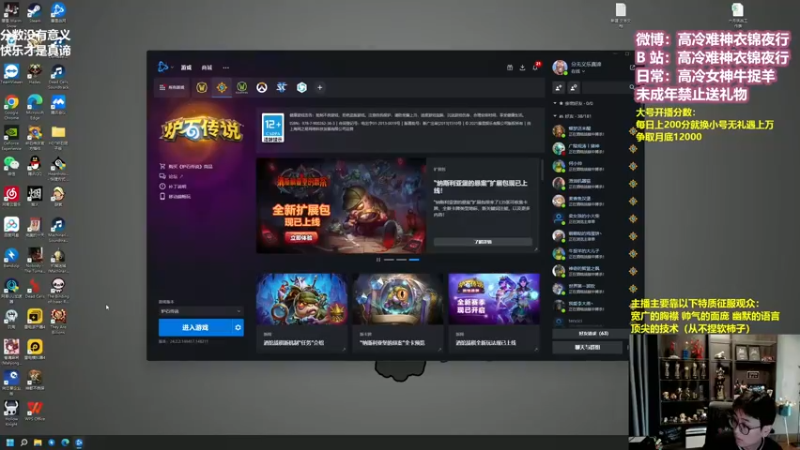This screenshot has width=800, height=450.
Task: Open Google Chrome desktop shortcut
Action: coord(11,107)
